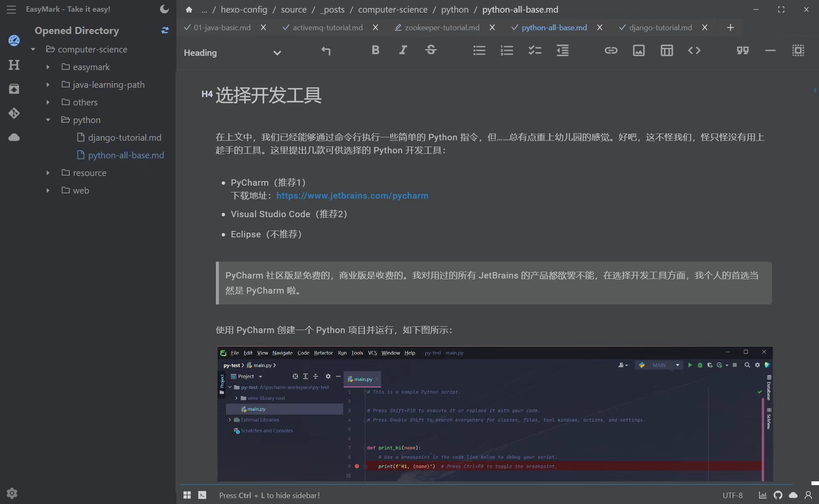Screen dimensions: 819x504
Task: Click the outdent toolbar icon
Action: (x=562, y=50)
